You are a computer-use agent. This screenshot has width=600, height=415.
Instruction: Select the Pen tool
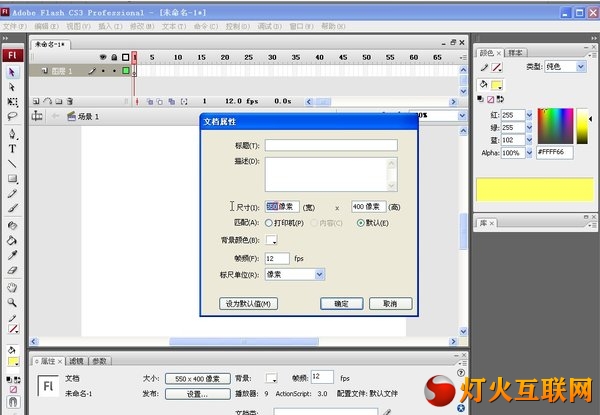click(x=12, y=134)
